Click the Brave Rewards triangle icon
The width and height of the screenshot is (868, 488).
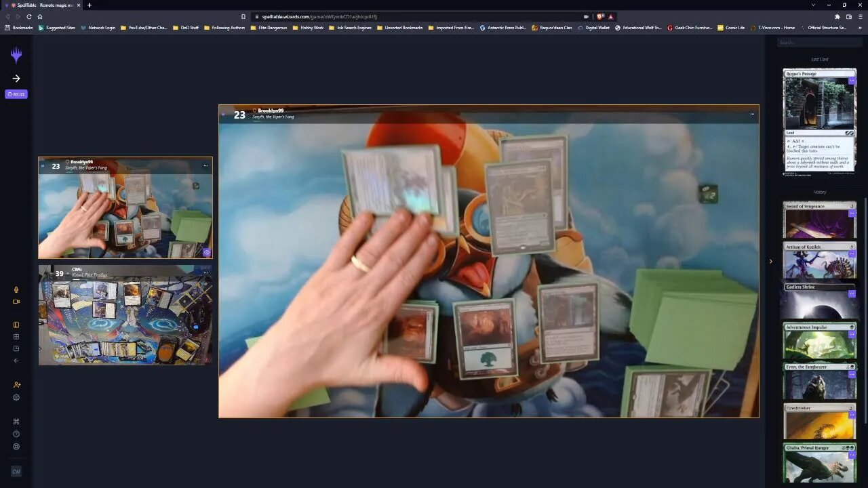click(610, 16)
